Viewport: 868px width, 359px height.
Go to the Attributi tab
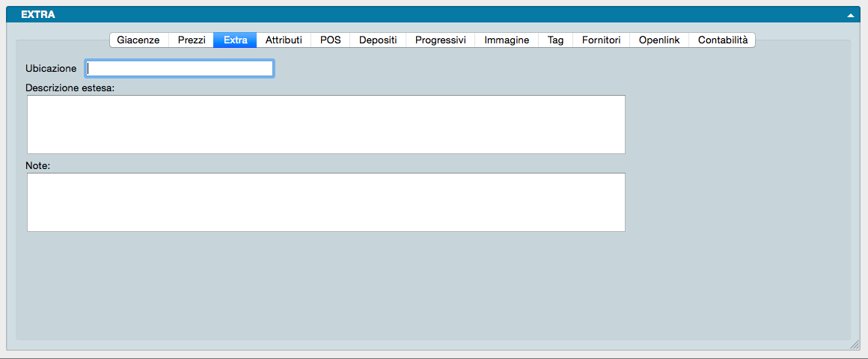[284, 40]
